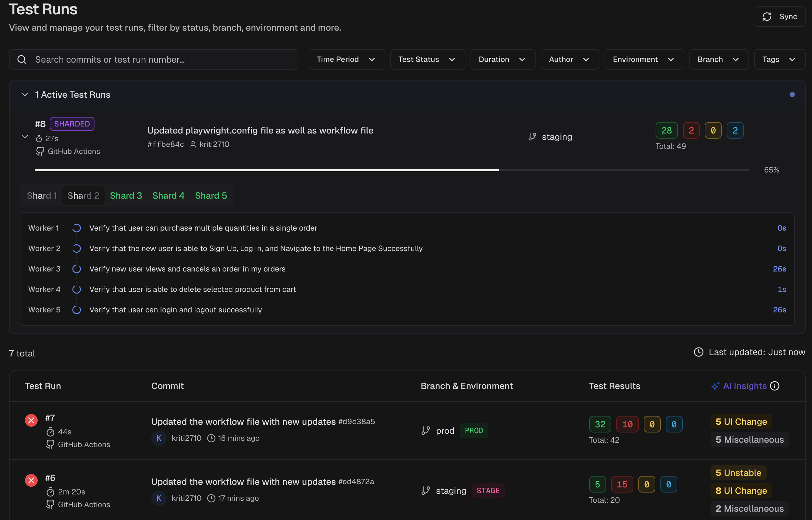Collapse run #8 details chevron
Image resolution: width=812 pixels, height=520 pixels.
pyautogui.click(x=25, y=137)
